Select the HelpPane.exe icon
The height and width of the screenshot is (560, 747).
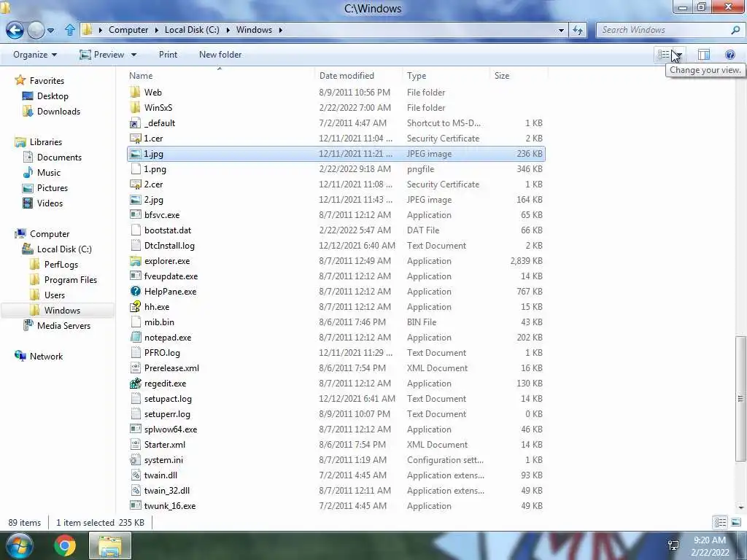point(135,291)
